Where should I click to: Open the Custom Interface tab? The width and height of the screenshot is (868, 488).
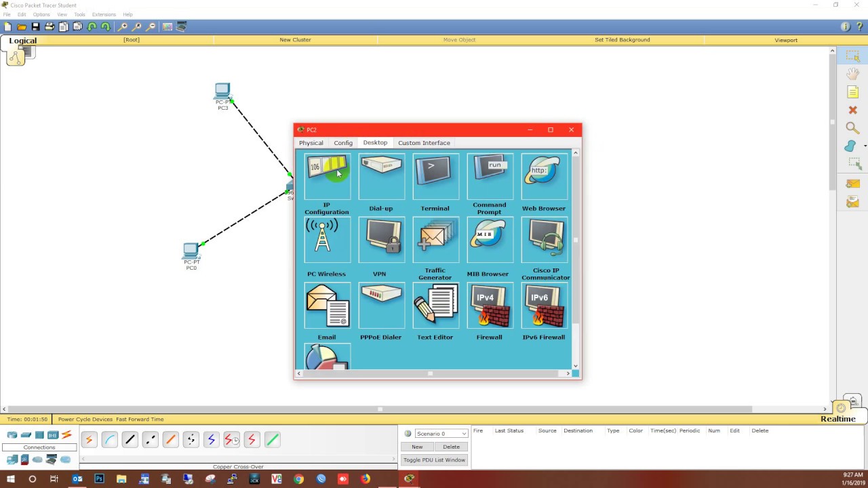424,143
